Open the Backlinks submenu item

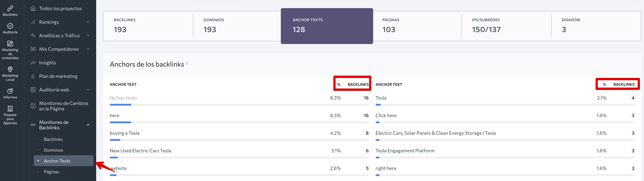[53, 139]
